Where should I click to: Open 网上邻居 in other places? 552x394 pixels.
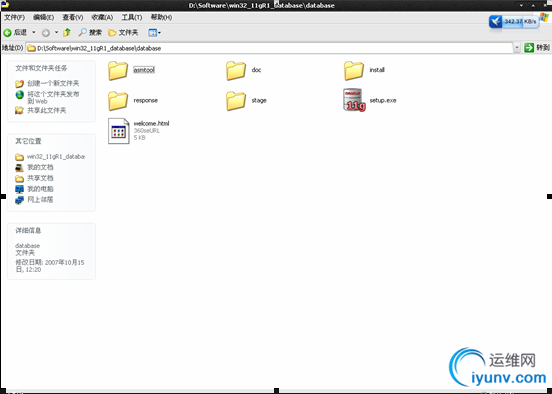[40, 200]
